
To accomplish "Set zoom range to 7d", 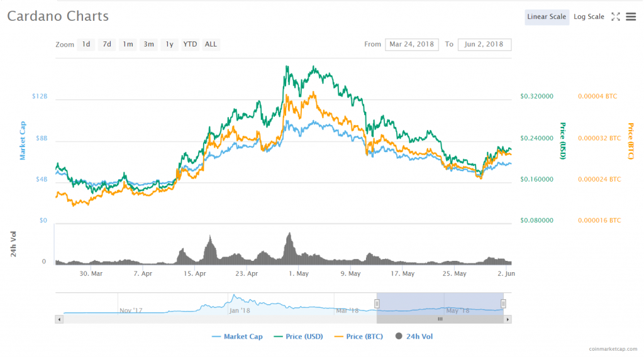I will [x=107, y=45].
